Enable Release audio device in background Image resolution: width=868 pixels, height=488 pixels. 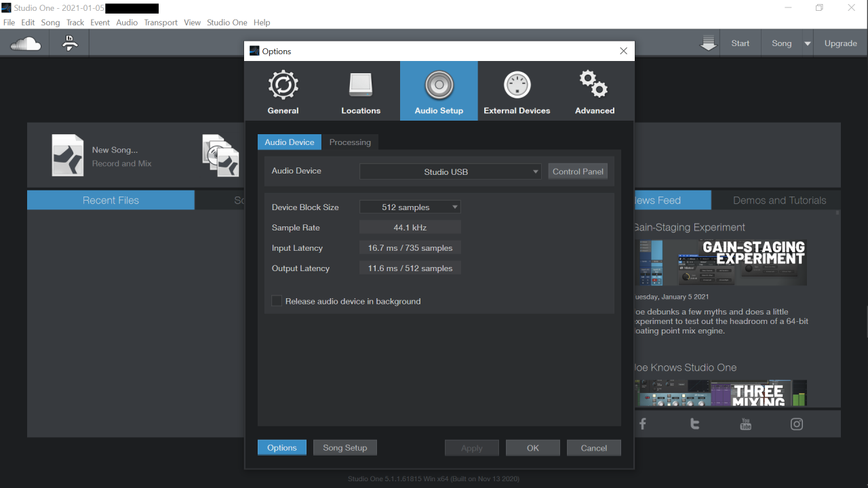277,301
